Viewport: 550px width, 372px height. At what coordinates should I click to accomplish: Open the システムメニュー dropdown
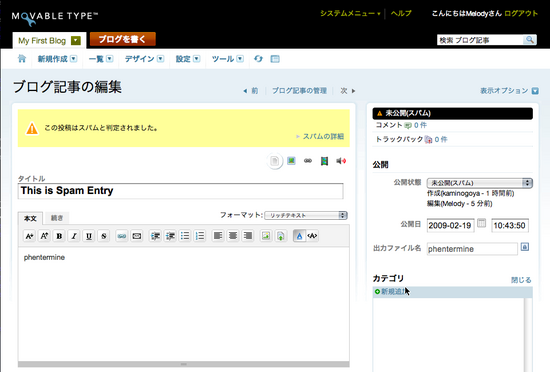[x=350, y=14]
